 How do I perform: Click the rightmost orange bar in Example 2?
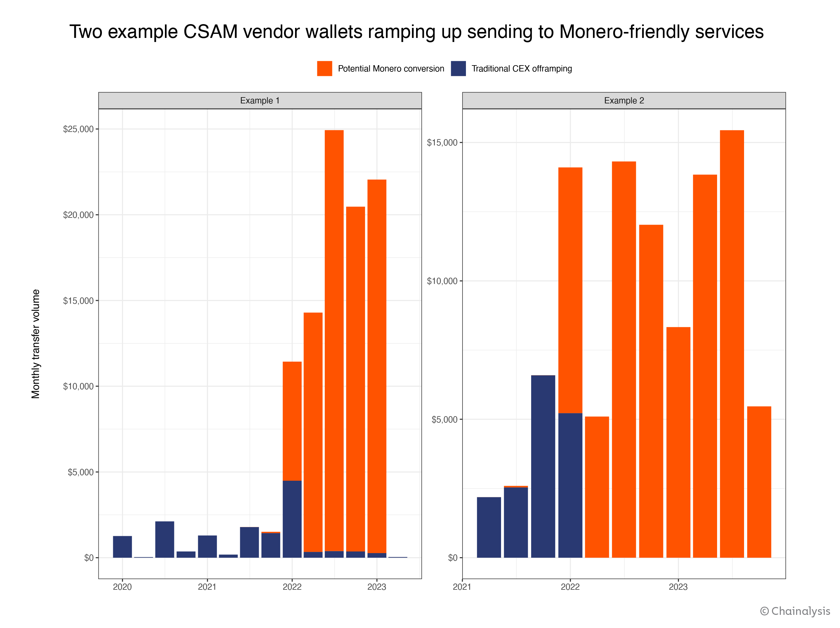759,482
